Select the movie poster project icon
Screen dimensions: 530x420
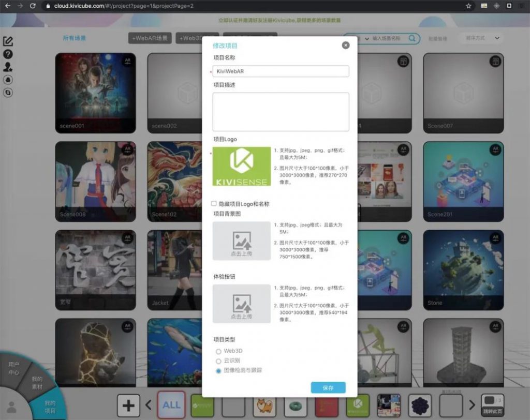click(389, 405)
